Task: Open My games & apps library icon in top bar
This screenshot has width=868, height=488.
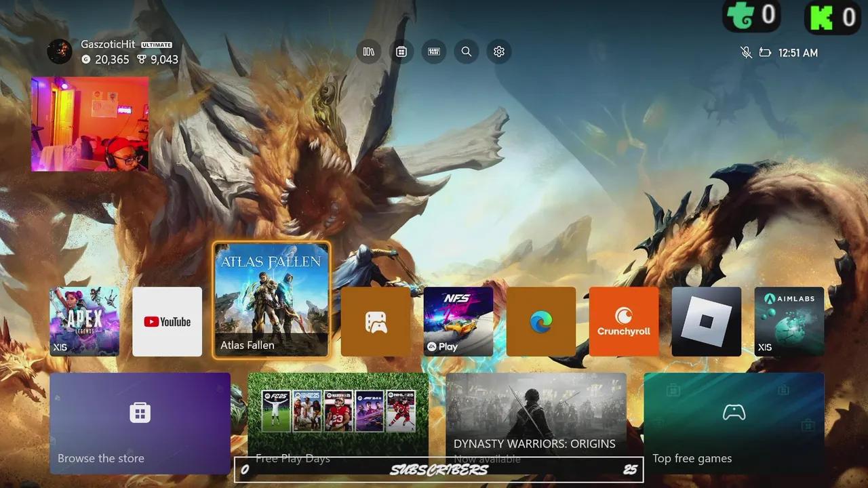Action: click(x=368, y=52)
